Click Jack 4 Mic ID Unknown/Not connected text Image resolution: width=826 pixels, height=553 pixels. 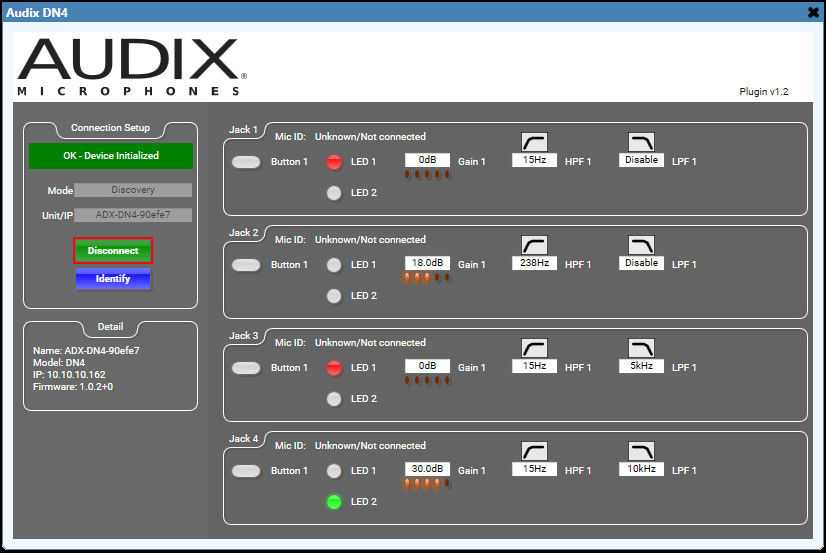[370, 446]
